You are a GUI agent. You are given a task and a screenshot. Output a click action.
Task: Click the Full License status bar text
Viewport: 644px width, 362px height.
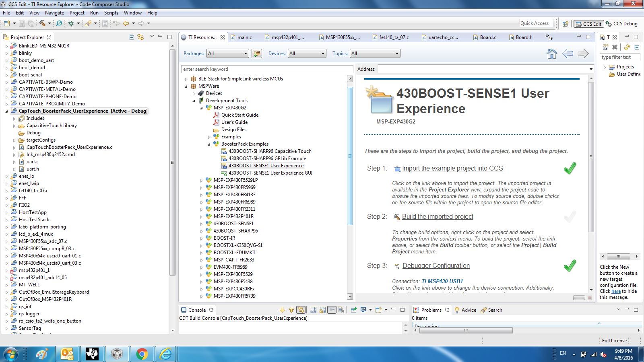614,341
